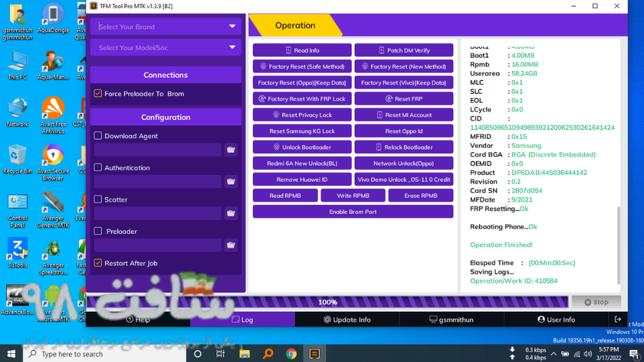Image resolution: width=644 pixels, height=362 pixels.
Task: Open Google Chrome from taskbar
Action: 291,354
